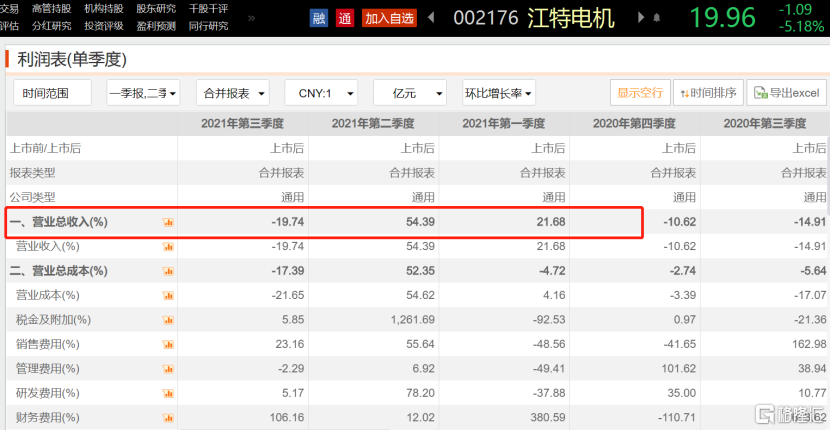Export table with 导出excel button
This screenshot has height=431, width=830.
click(786, 93)
